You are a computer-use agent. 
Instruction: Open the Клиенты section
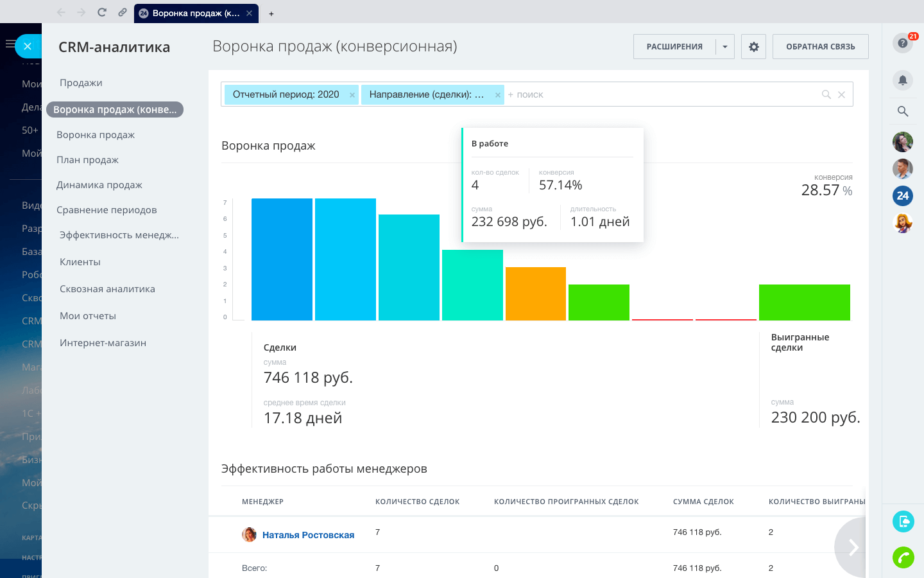pos(80,262)
